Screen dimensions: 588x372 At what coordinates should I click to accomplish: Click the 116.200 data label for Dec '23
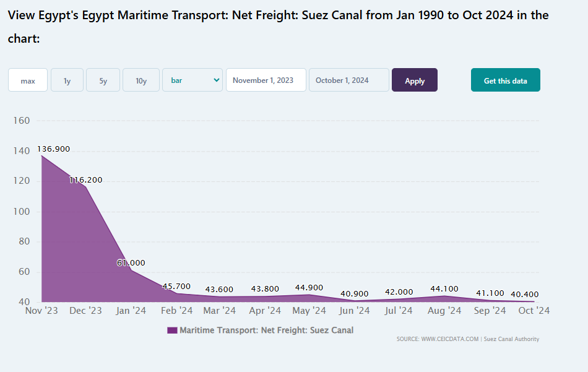click(86, 180)
